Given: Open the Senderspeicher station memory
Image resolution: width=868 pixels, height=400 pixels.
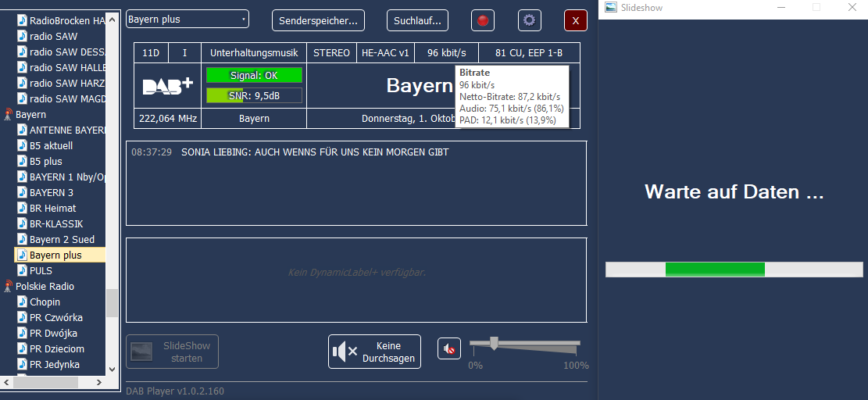Looking at the screenshot, I should pos(318,20).
